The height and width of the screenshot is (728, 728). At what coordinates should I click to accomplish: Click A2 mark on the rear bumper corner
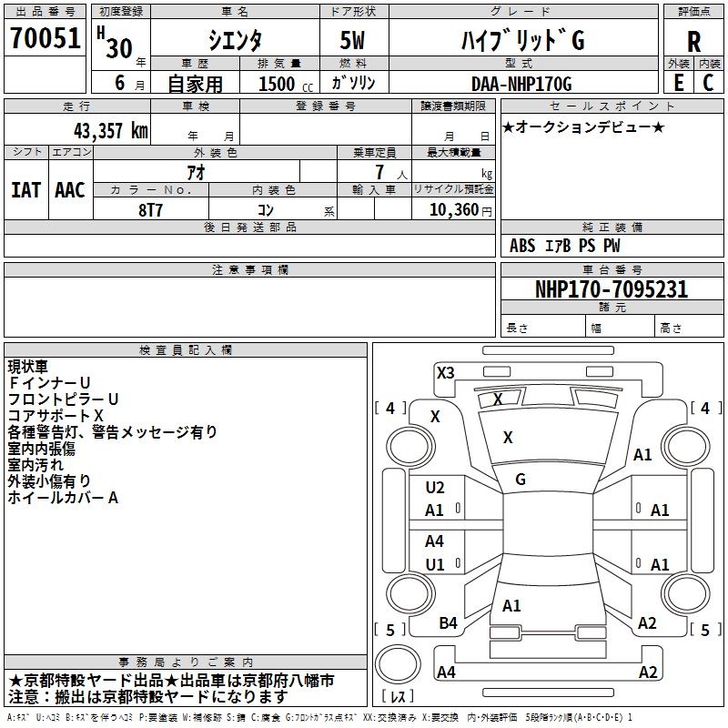click(x=648, y=672)
